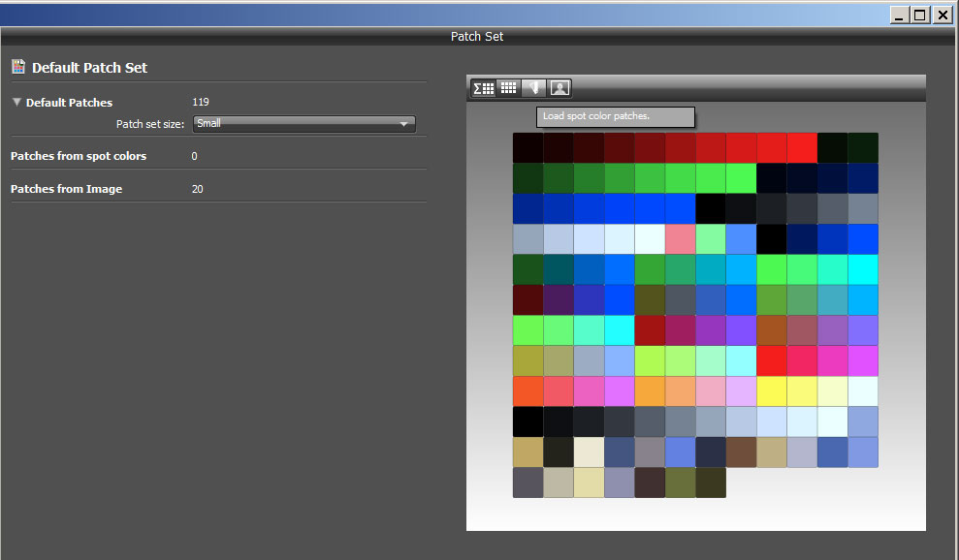This screenshot has height=560, width=959.
Task: Pick the brightest green patch ending the green ramp
Action: pyautogui.click(x=741, y=178)
